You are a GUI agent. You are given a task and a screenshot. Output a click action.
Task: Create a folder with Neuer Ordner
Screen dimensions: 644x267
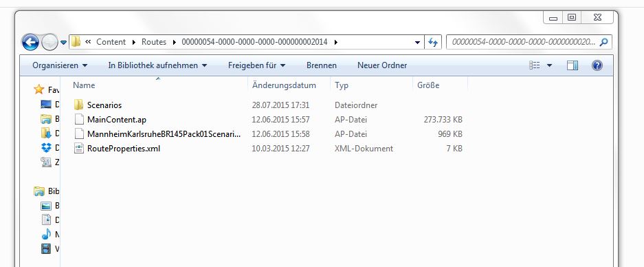(x=382, y=65)
